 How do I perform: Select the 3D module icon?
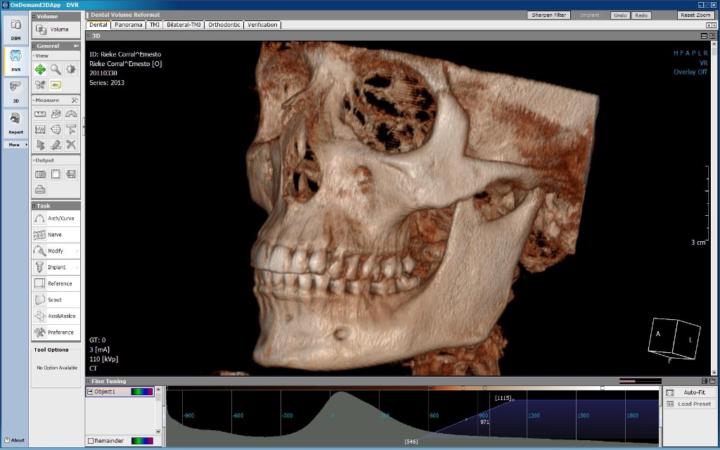[x=15, y=90]
